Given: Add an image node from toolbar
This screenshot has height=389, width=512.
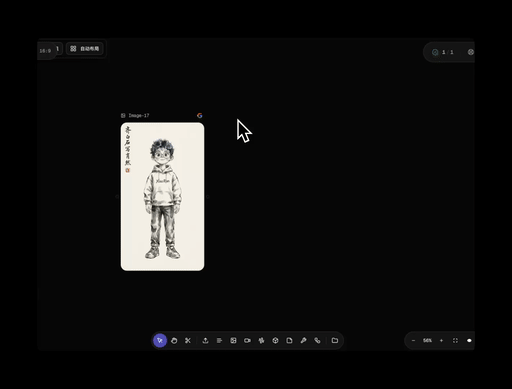Looking at the screenshot, I should click(233, 340).
